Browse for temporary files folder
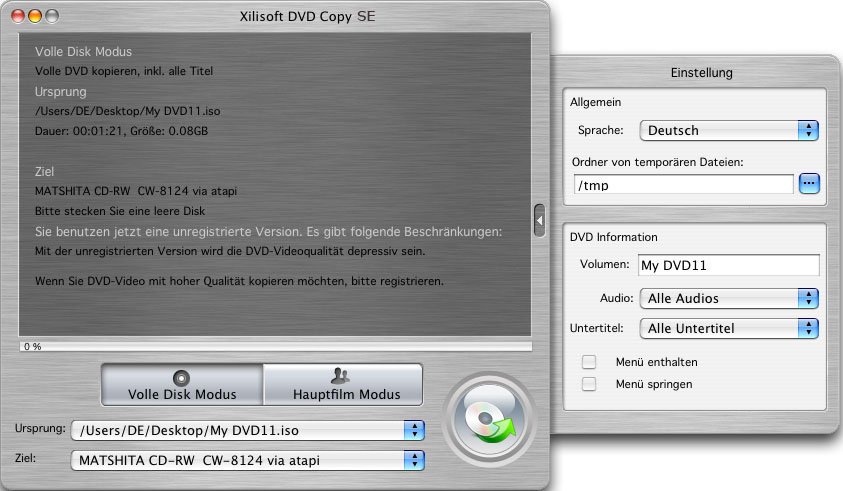 pyautogui.click(x=809, y=184)
